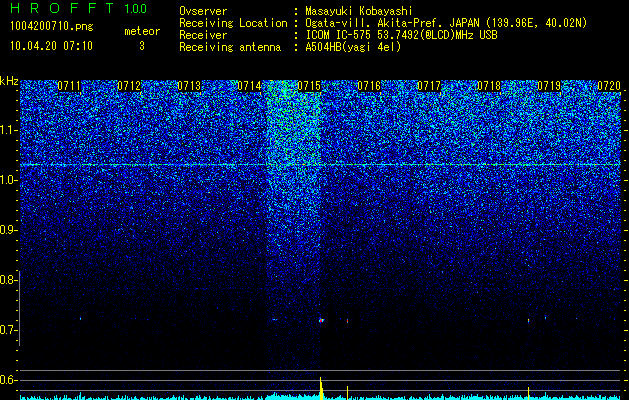Click the file name 1004200710.png

[52, 27]
